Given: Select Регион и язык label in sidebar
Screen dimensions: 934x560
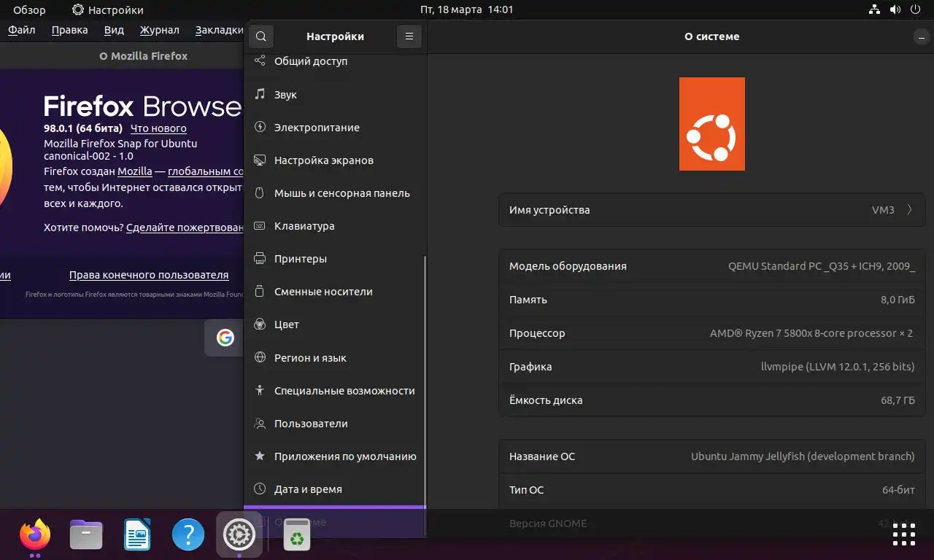Looking at the screenshot, I should [310, 358].
